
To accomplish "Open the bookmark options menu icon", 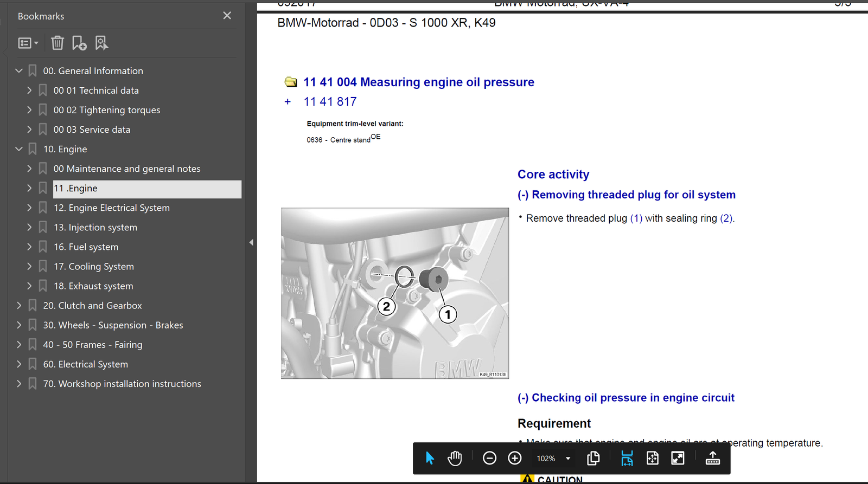I will 28,43.
